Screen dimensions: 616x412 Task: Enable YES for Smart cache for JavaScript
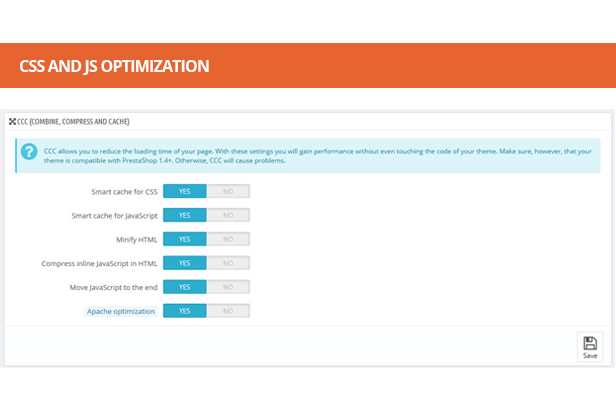(x=184, y=214)
